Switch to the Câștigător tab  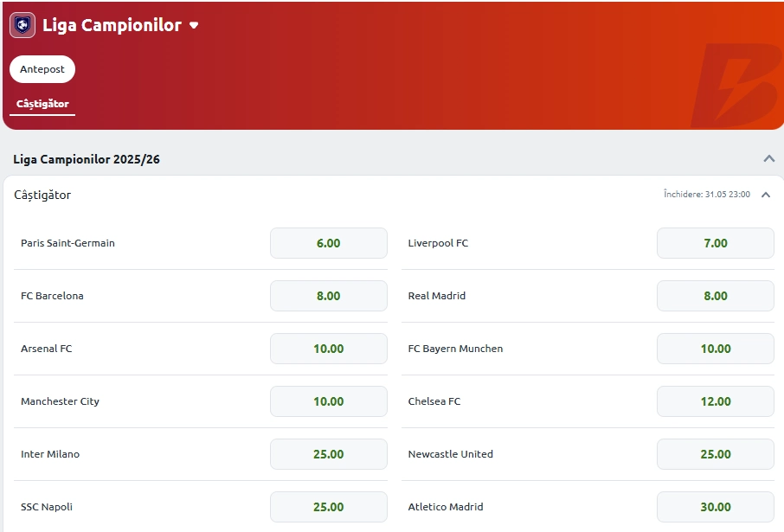click(42, 104)
